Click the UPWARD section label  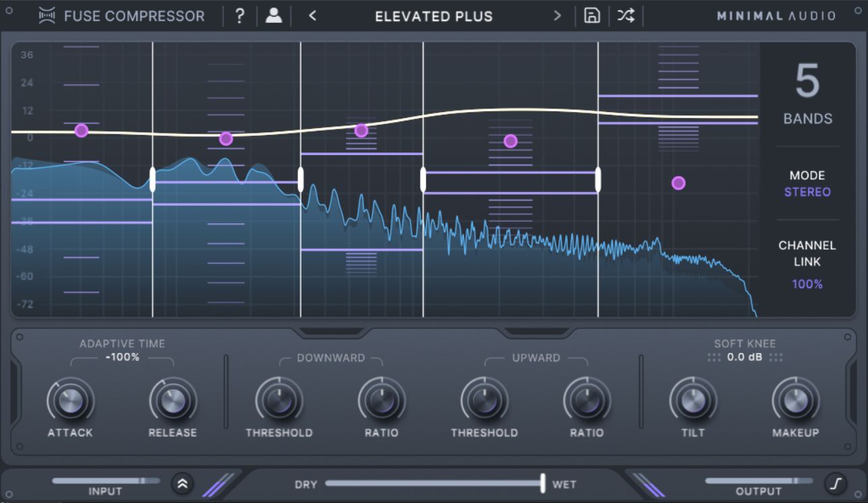pos(536,358)
